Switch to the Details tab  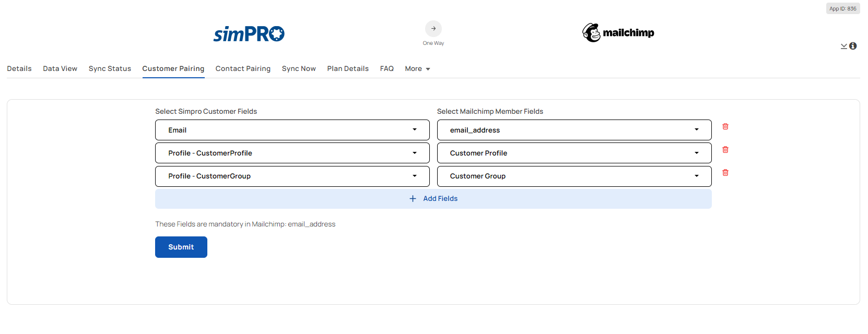point(19,69)
